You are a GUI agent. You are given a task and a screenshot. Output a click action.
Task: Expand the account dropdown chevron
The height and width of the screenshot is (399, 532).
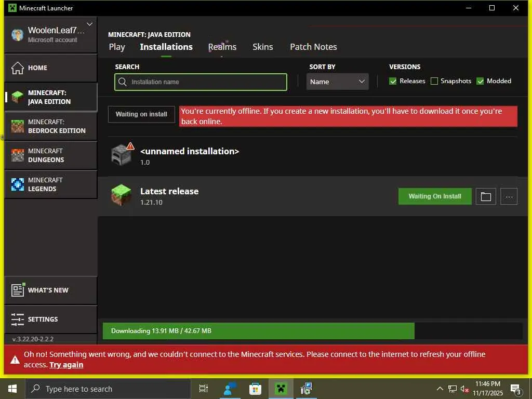89,24
